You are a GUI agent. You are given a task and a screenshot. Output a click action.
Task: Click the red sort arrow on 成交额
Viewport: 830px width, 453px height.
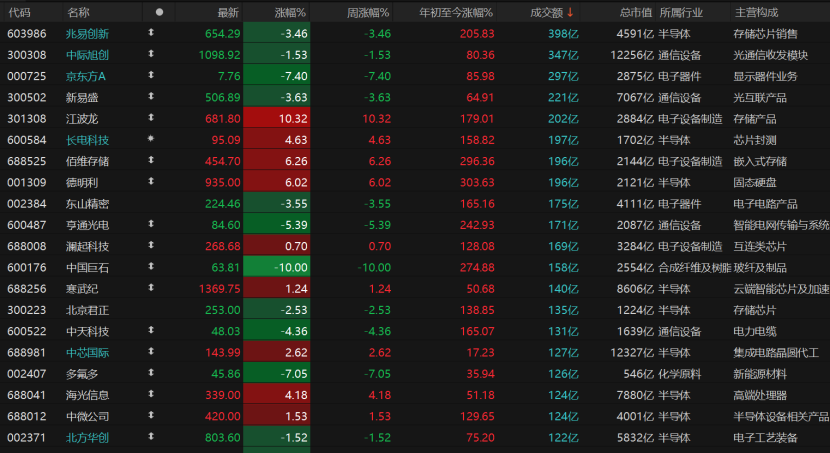pos(570,12)
